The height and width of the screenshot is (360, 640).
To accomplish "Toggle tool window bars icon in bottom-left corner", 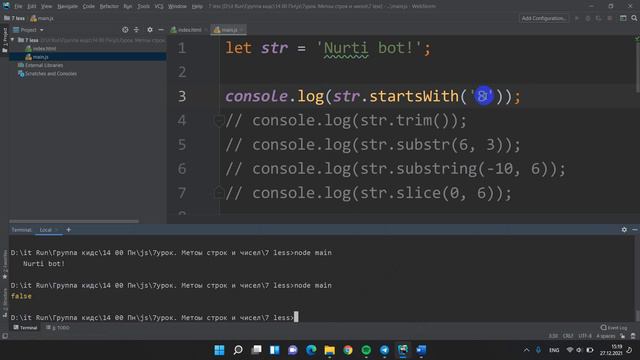I will (5, 336).
